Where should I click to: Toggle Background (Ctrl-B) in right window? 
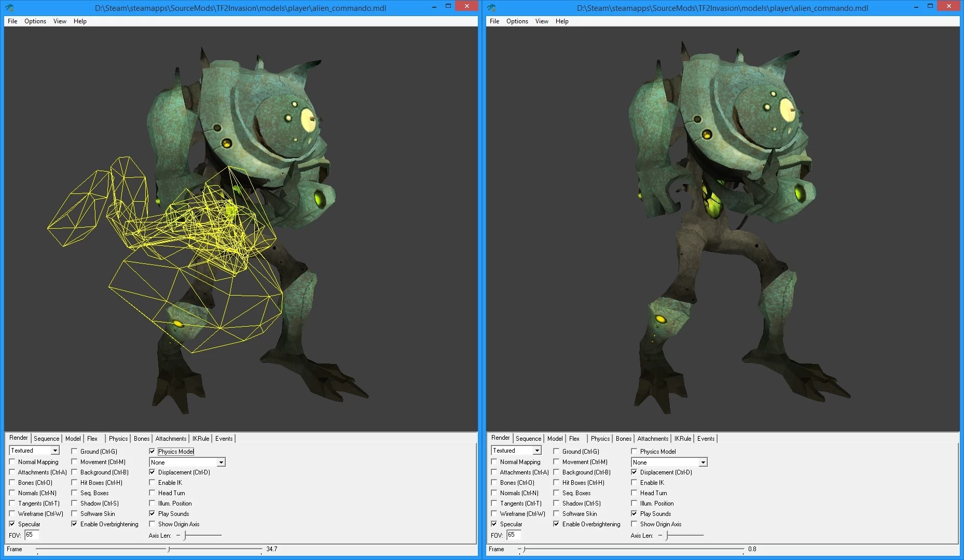tap(556, 472)
